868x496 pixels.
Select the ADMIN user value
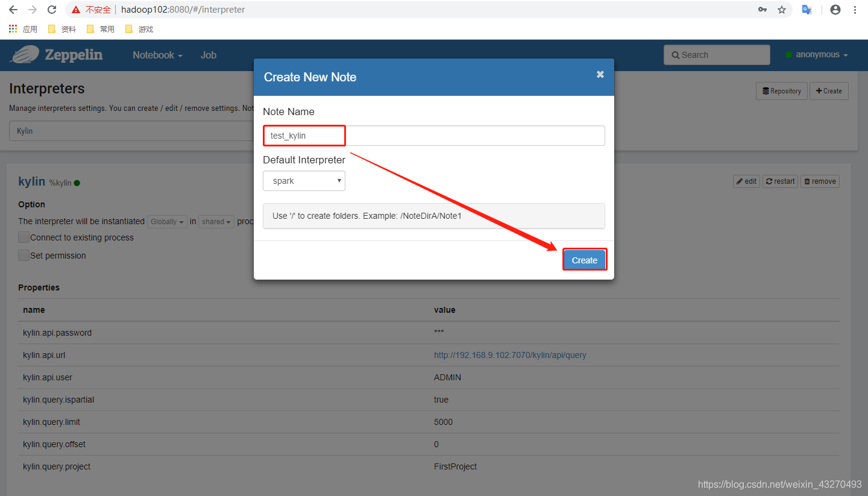[x=447, y=377]
